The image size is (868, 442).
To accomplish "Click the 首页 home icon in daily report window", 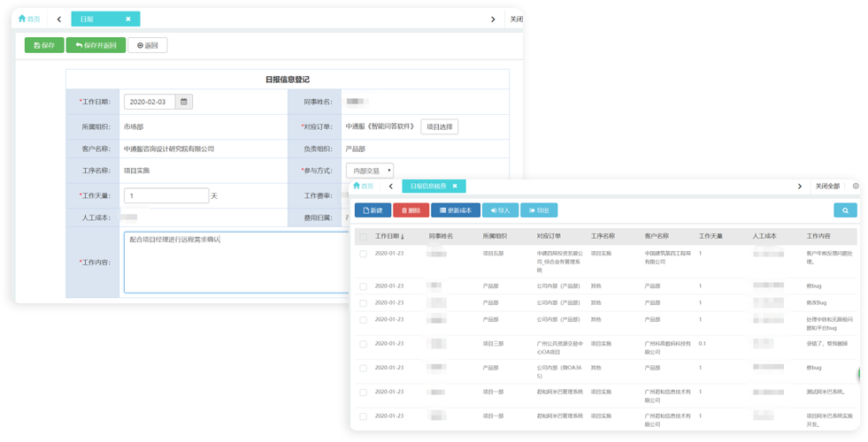I will pyautogui.click(x=28, y=19).
